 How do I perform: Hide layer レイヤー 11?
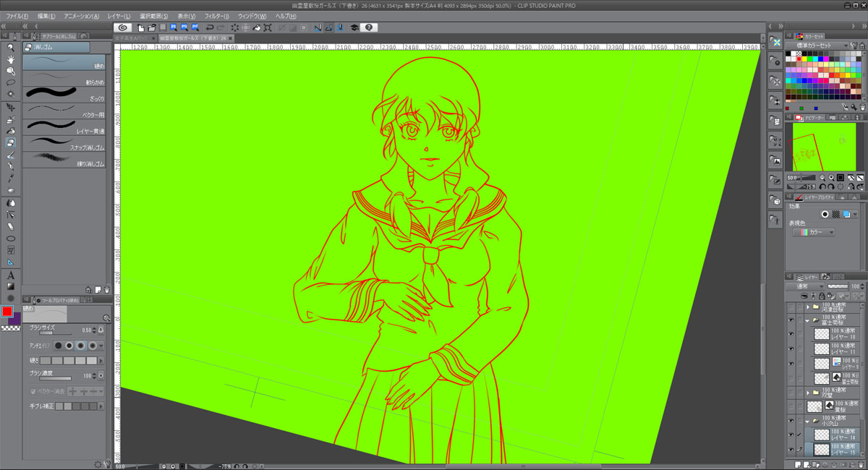791,349
